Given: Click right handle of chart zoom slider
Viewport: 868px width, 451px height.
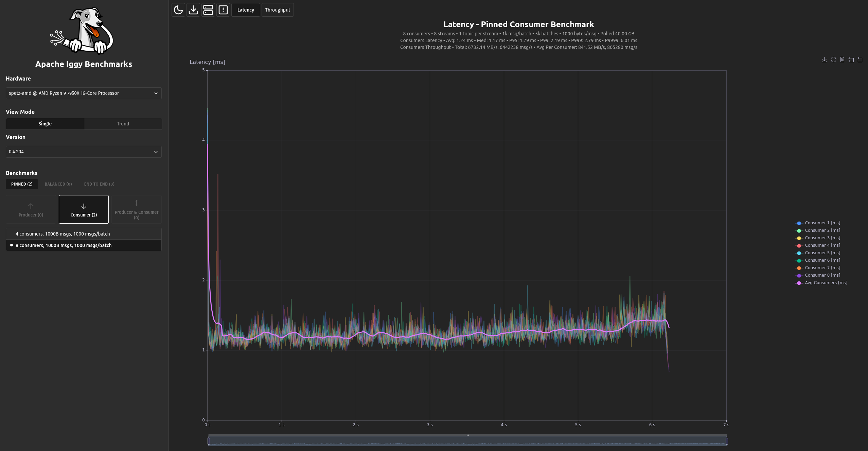Looking at the screenshot, I should click(x=727, y=441).
